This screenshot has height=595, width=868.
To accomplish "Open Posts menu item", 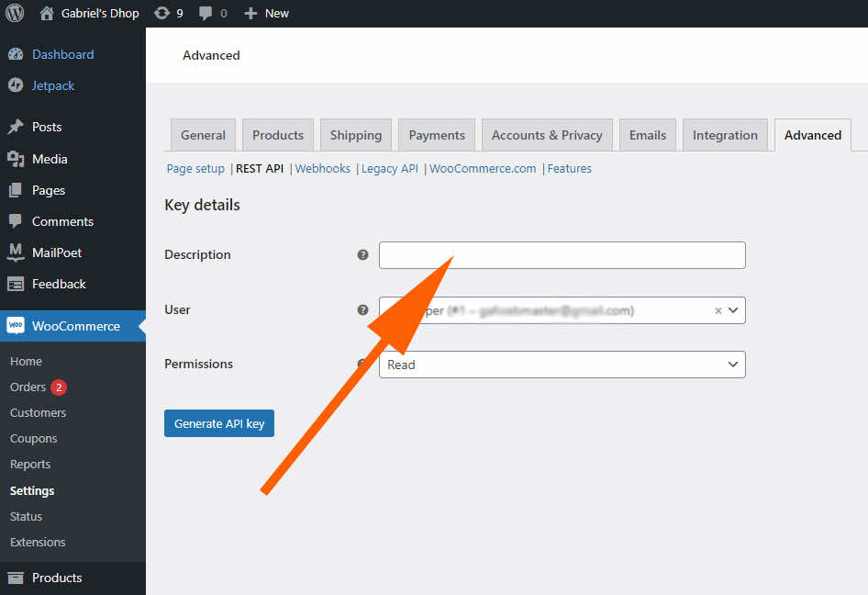I will point(47,127).
